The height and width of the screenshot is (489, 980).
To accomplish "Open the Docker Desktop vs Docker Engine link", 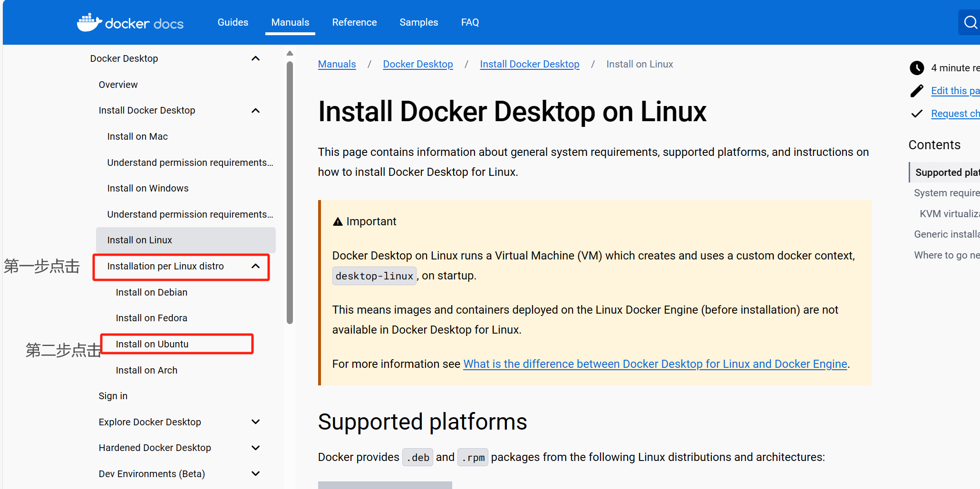I will (655, 364).
